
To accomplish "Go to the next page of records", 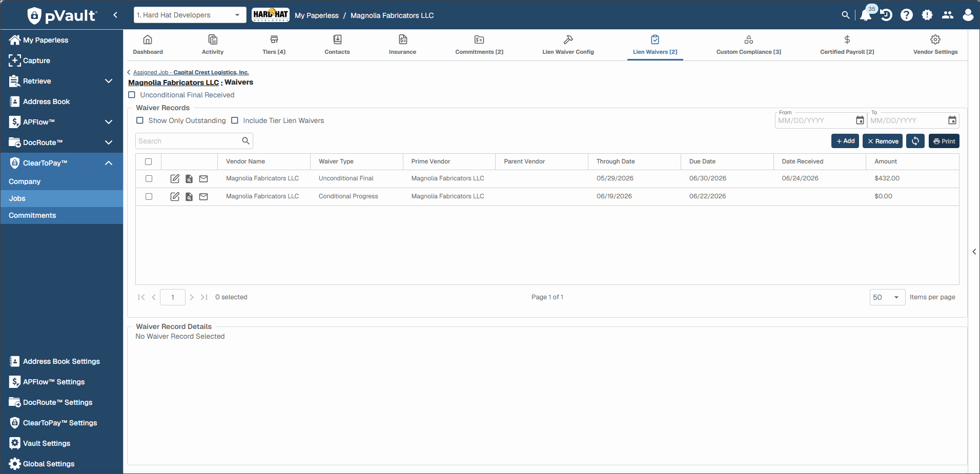I will pos(192,297).
